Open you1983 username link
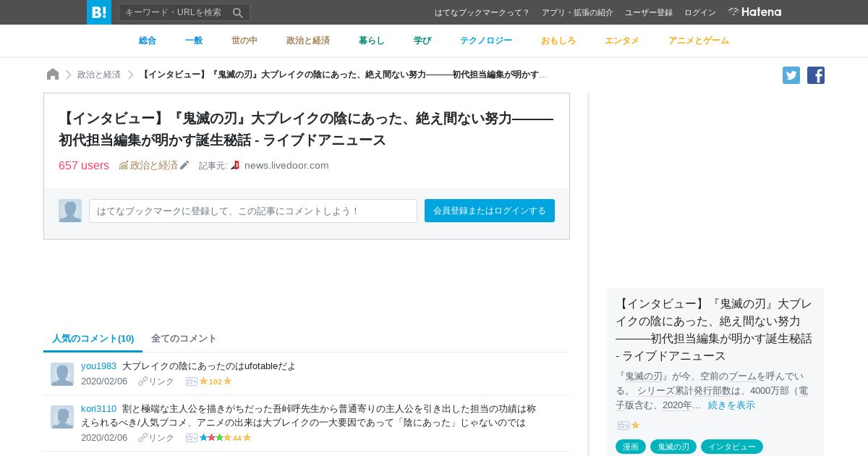Screen dimensions: 868x456 pos(98,366)
